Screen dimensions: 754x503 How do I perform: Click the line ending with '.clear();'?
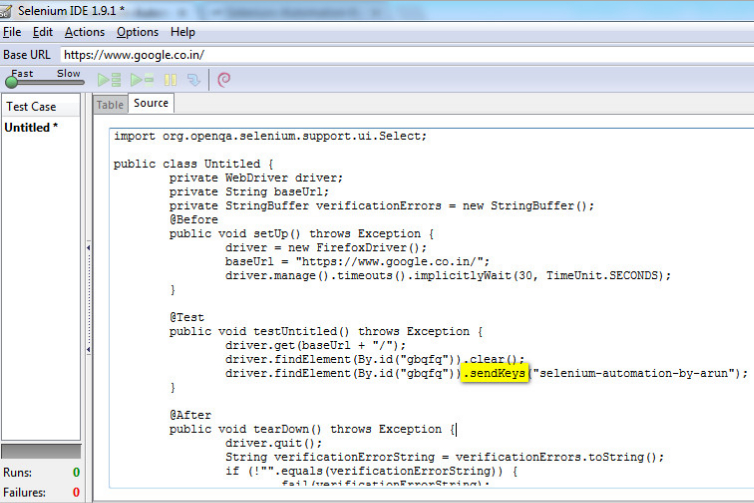point(375,359)
